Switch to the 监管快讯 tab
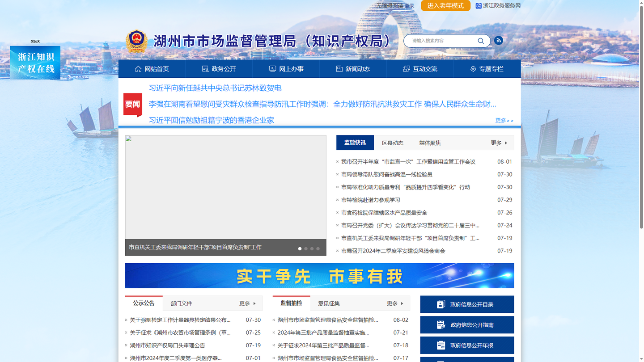644x362 pixels. point(355,143)
